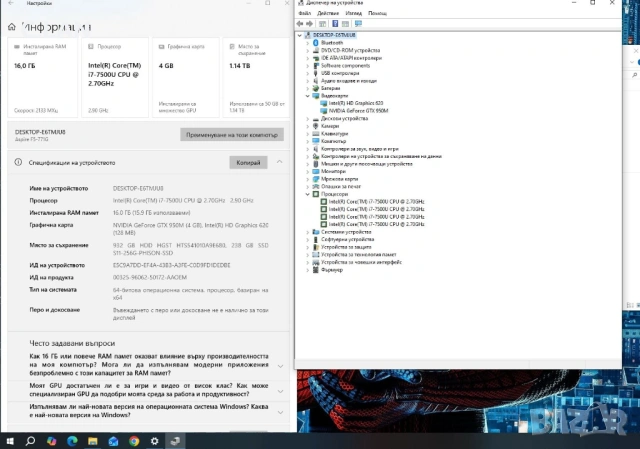Switch to Device Manager taskbar button
The image size is (640, 449).
click(x=175, y=441)
